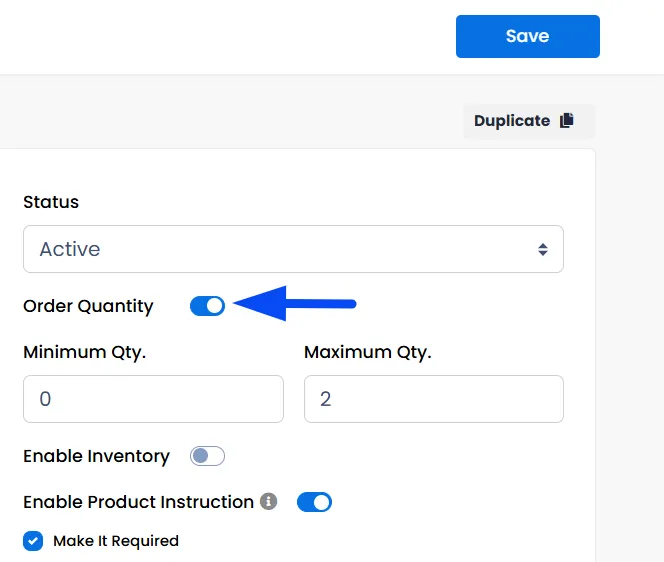
Task: Uncheck the Make It Required checkbox
Action: (x=33, y=541)
